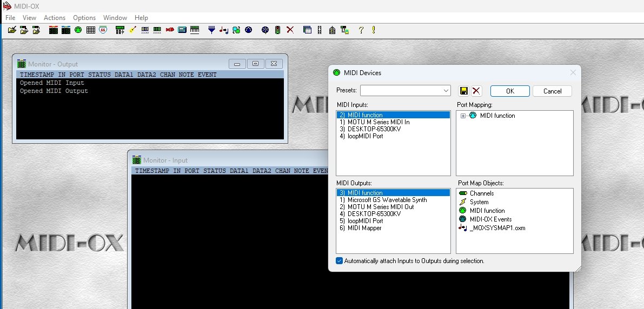Select loopMIDI Port in MIDI Inputs

pyautogui.click(x=393, y=136)
